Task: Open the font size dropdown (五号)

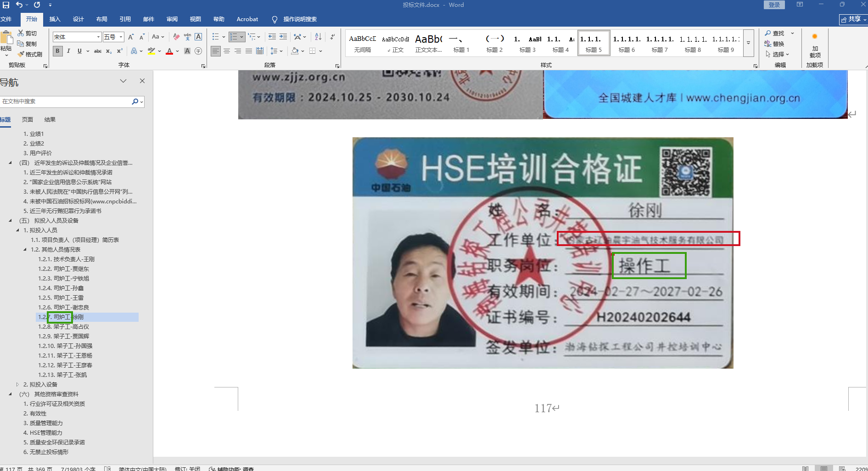Action: pos(121,37)
